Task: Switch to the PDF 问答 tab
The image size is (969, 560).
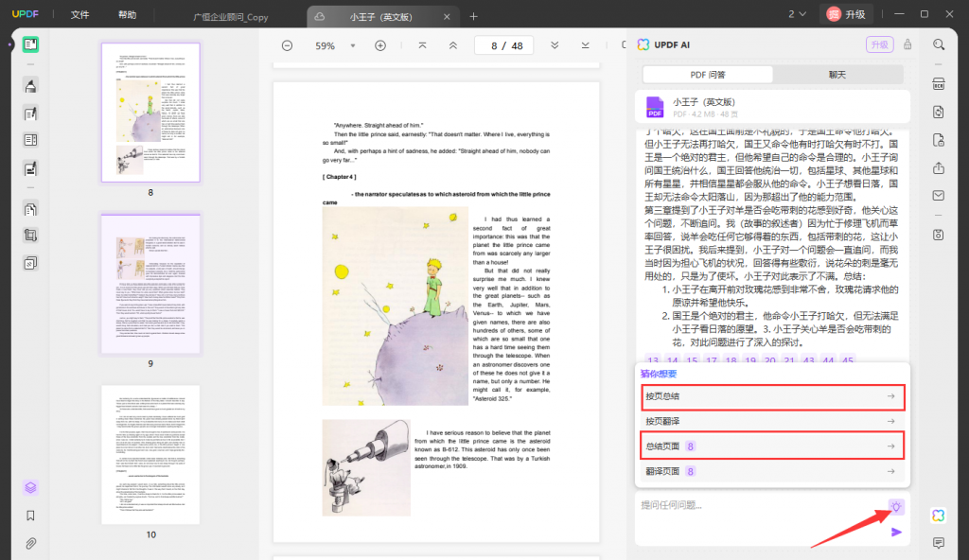Action: [708, 75]
